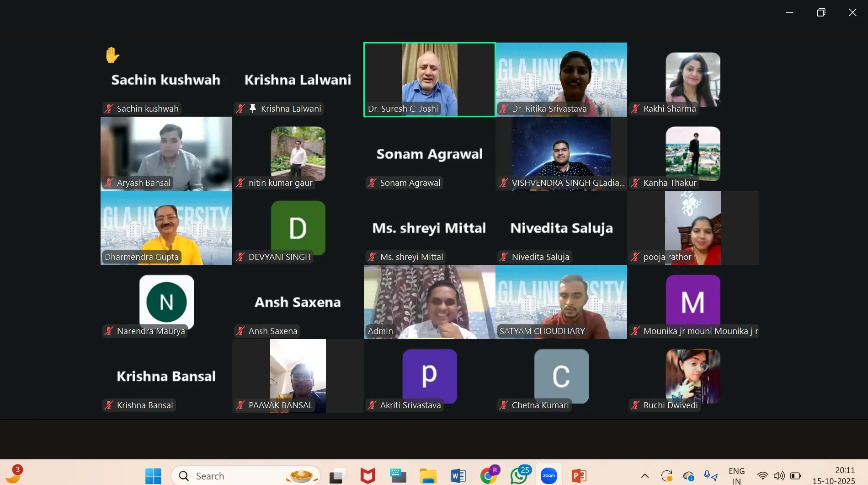Launch PowerPoint from the taskbar
Image resolution: width=868 pixels, height=485 pixels.
(579, 476)
